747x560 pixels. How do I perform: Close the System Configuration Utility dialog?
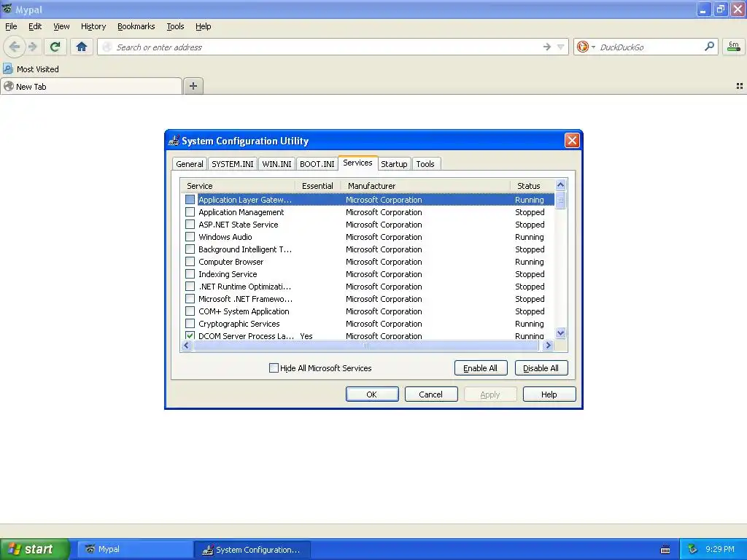click(x=572, y=141)
